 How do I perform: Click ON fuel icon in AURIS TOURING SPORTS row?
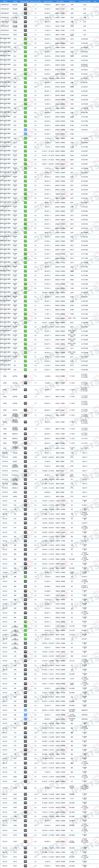pos(25,466)
